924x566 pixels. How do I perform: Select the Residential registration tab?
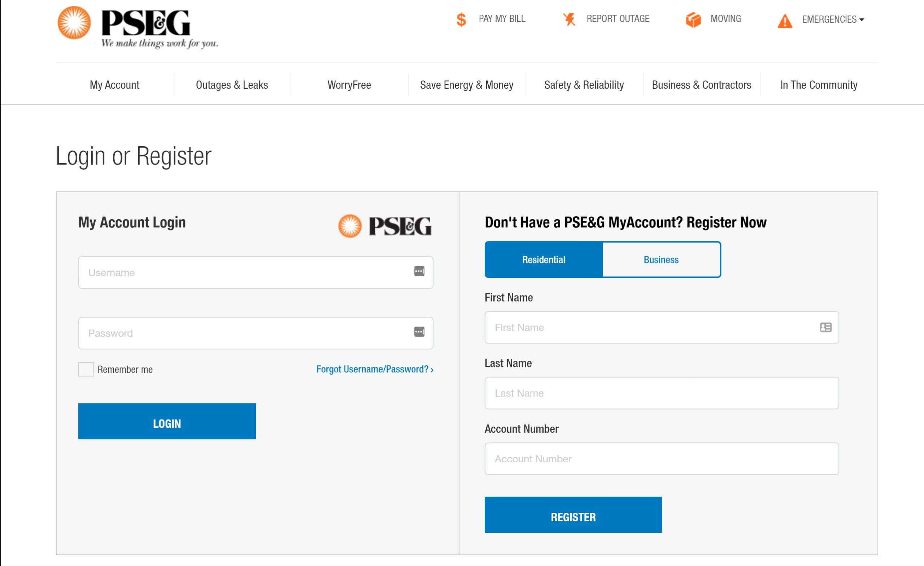coord(543,260)
